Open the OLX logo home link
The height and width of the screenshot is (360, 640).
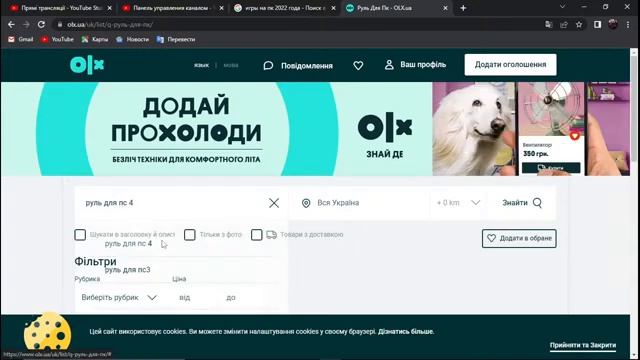coord(87,65)
